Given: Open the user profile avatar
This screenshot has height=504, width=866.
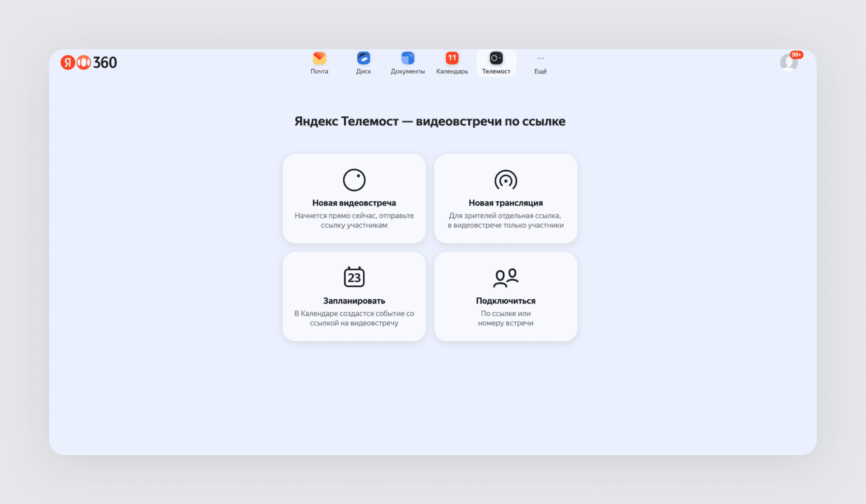Looking at the screenshot, I should (x=789, y=62).
